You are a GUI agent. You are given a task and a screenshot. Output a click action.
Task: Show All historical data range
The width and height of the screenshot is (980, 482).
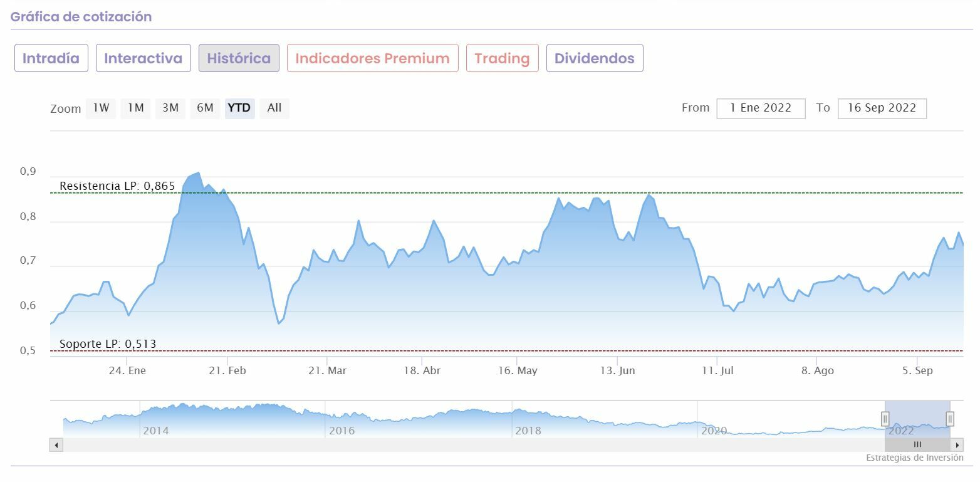pyautogui.click(x=274, y=108)
